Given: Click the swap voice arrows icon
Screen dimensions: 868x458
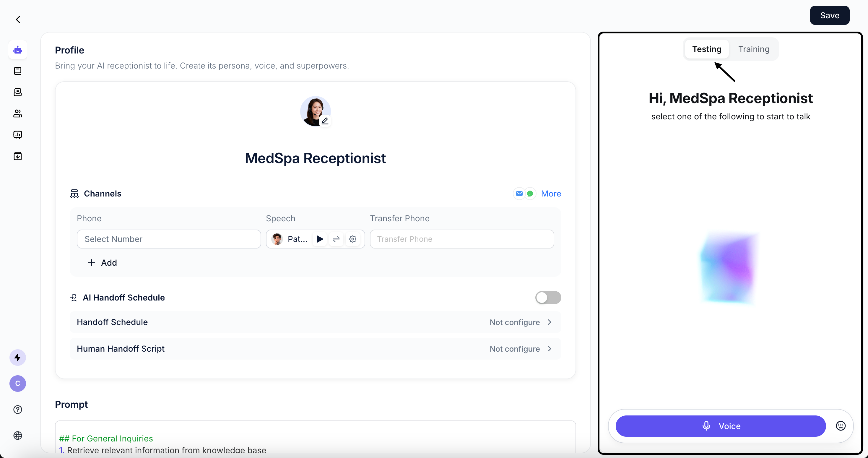Looking at the screenshot, I should click(x=336, y=239).
